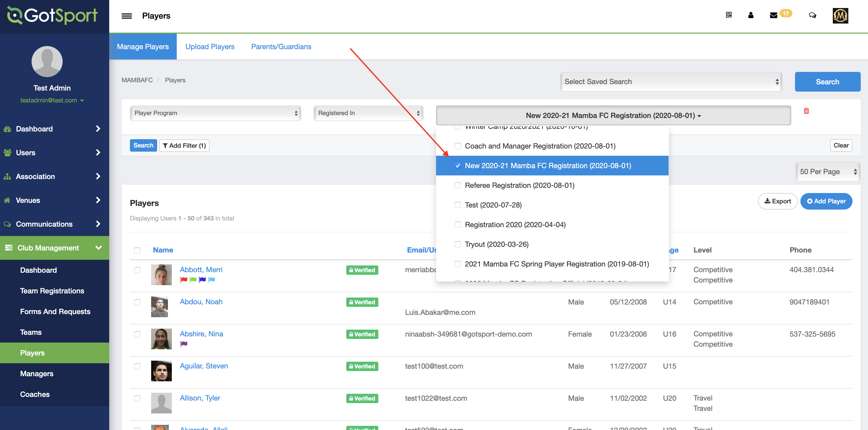Click Abbott Merri's dark blue flag icon
868x430 pixels.
(x=202, y=279)
